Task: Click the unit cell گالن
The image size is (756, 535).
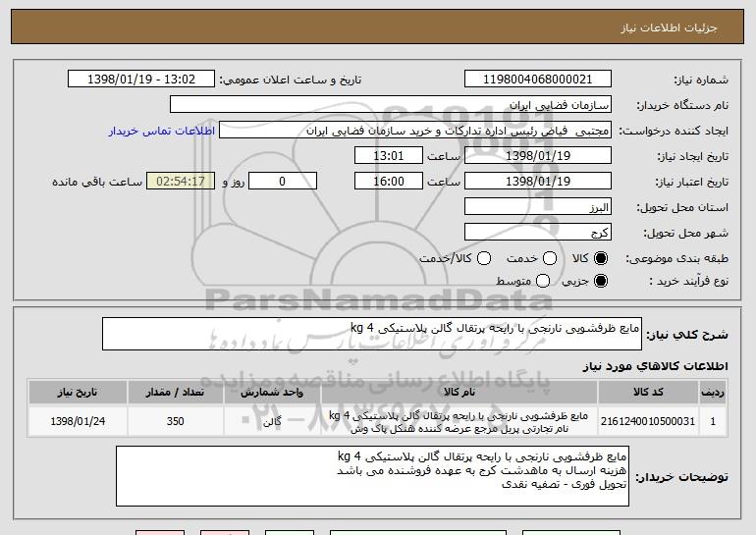Action: (272, 421)
